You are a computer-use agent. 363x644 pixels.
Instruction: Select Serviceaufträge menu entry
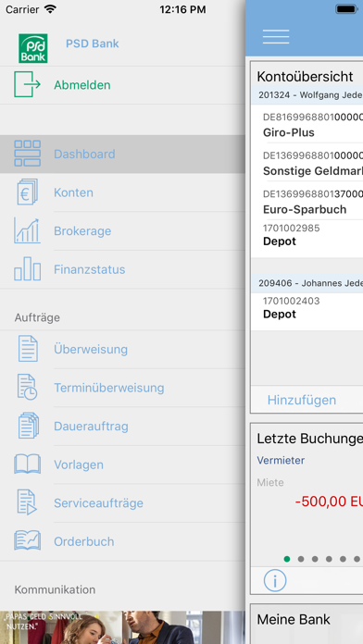[x=122, y=503]
